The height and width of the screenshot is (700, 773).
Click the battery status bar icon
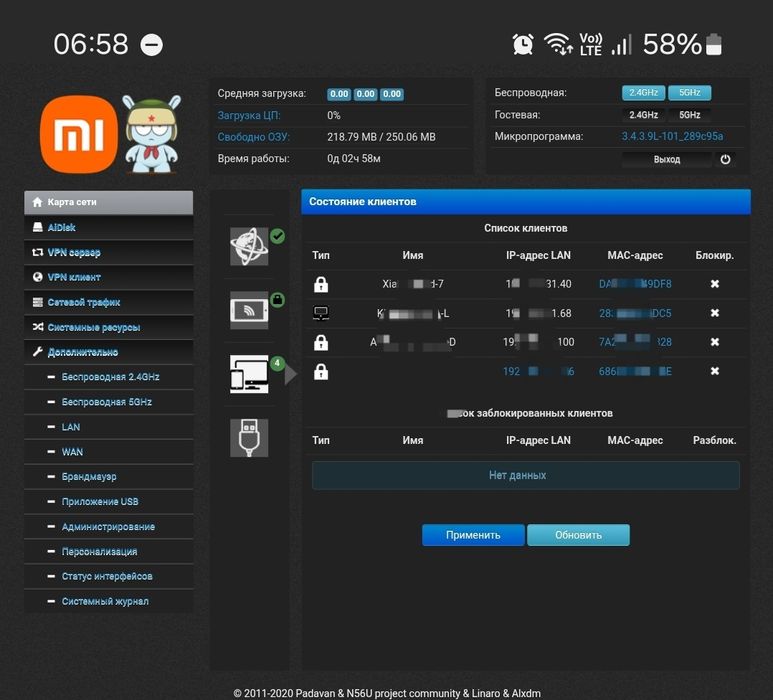click(x=714, y=44)
